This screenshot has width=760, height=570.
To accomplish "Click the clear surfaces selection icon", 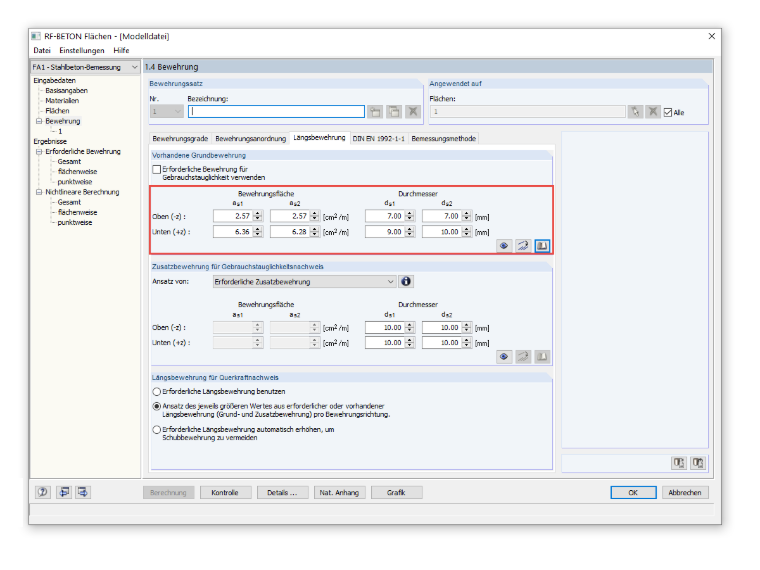I will click(x=653, y=112).
